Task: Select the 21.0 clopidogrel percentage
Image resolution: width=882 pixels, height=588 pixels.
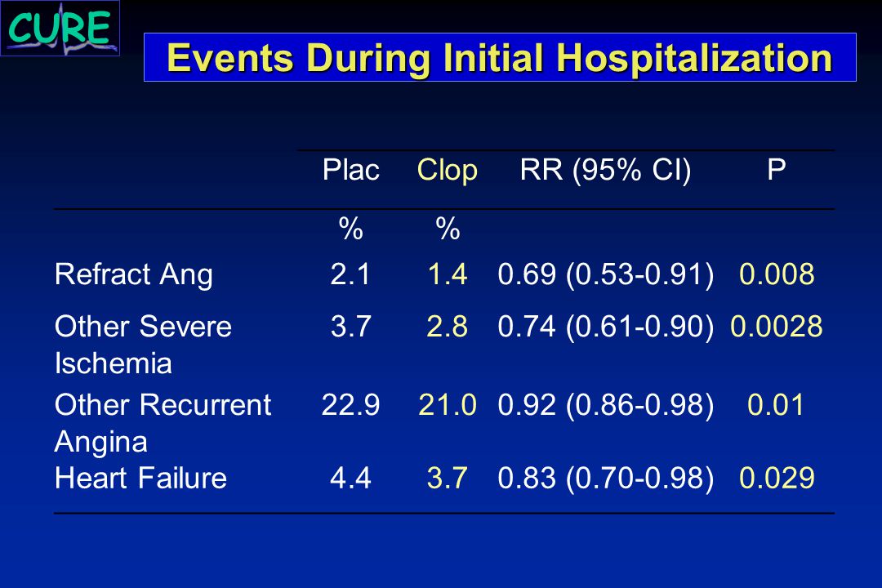Action: (x=448, y=404)
